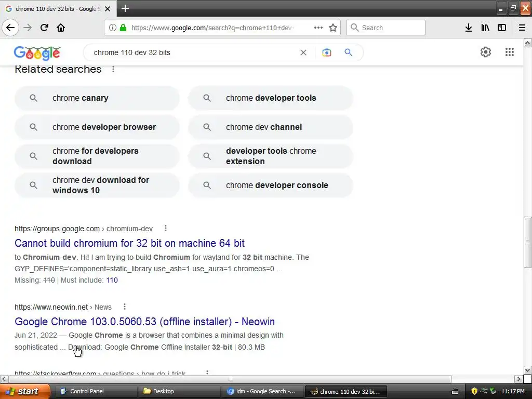Open page actions three-dot menu in address bar
Image resolution: width=532 pixels, height=399 pixels.
coord(318,28)
